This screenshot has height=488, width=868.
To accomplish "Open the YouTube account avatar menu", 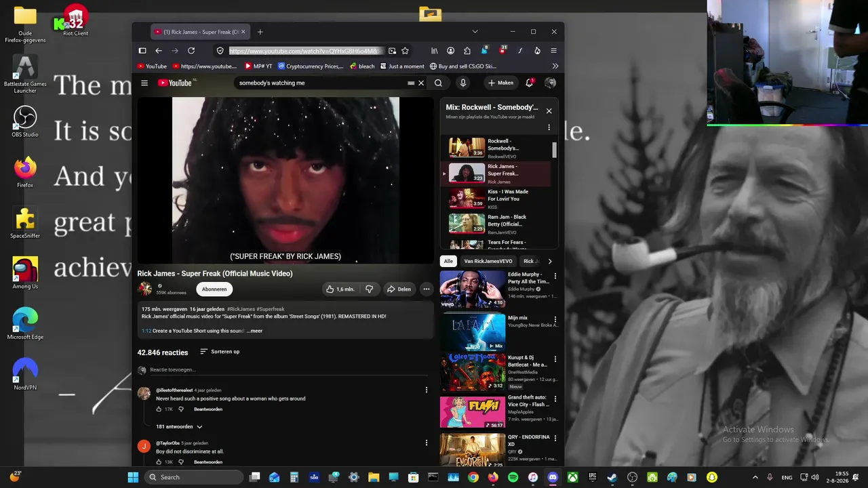I will pos(550,83).
